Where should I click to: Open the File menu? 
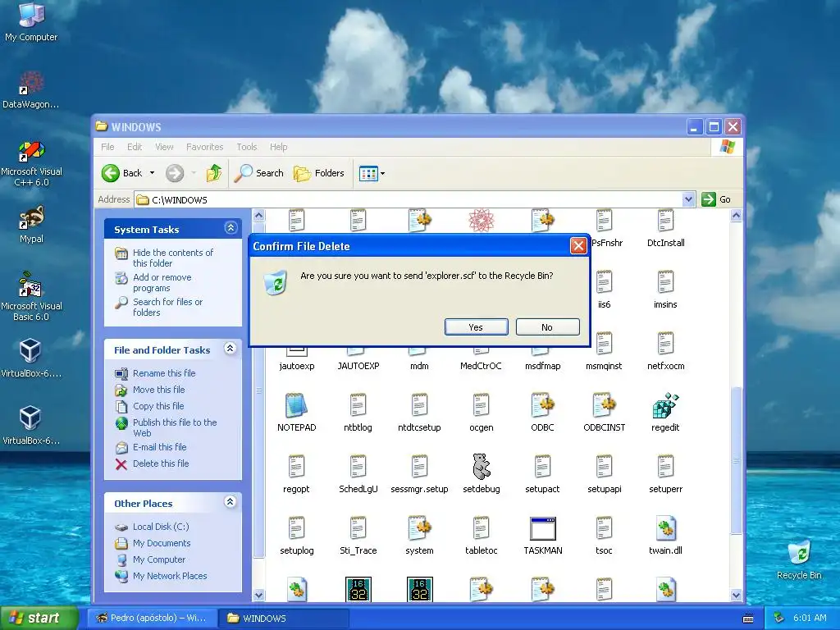point(107,147)
